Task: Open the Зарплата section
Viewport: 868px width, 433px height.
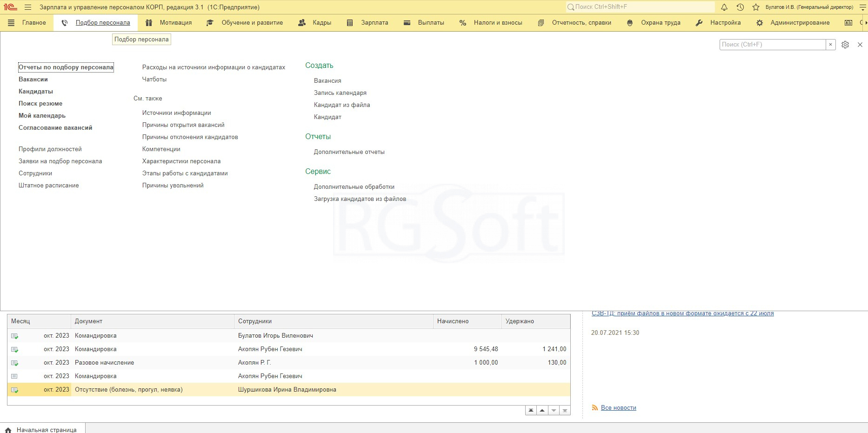Action: click(x=374, y=23)
